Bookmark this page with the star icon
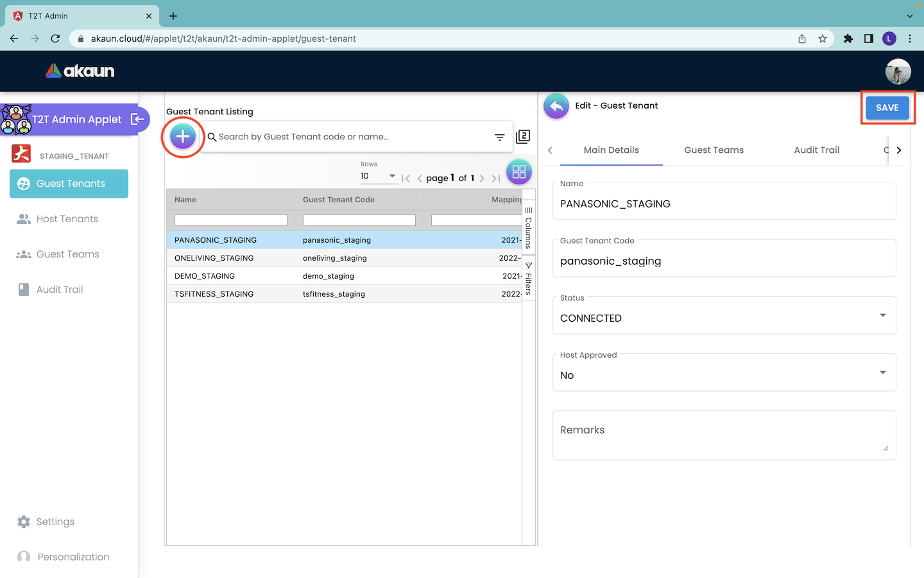 coord(823,39)
